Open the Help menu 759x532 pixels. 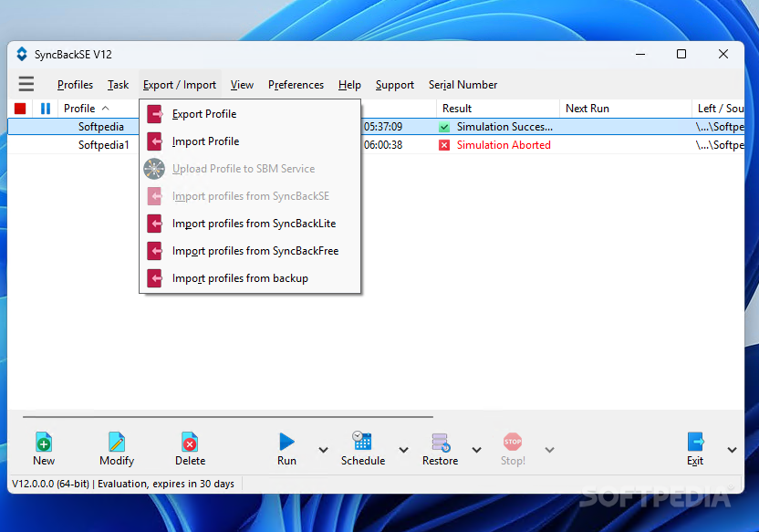(x=349, y=85)
